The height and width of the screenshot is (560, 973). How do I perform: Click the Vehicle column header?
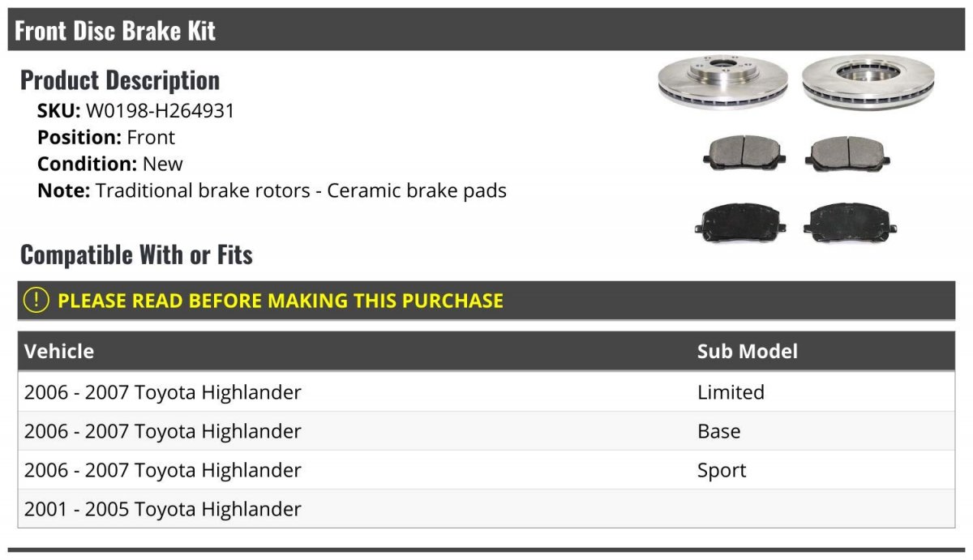coord(59,351)
